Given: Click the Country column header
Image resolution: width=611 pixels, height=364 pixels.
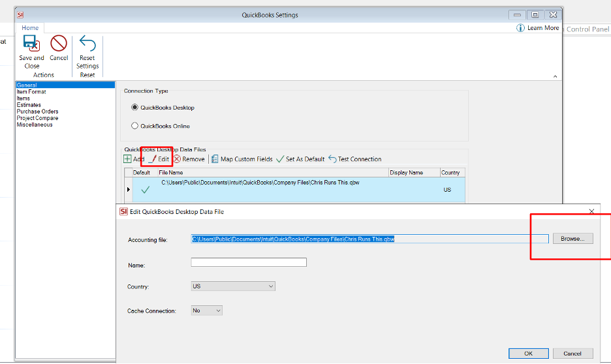Looking at the screenshot, I should 452,172.
